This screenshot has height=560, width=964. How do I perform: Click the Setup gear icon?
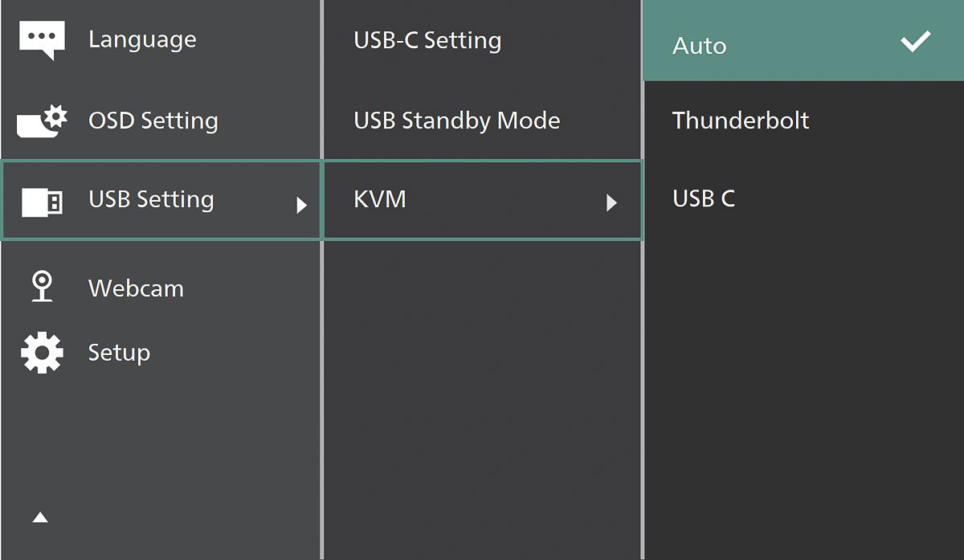click(x=41, y=353)
